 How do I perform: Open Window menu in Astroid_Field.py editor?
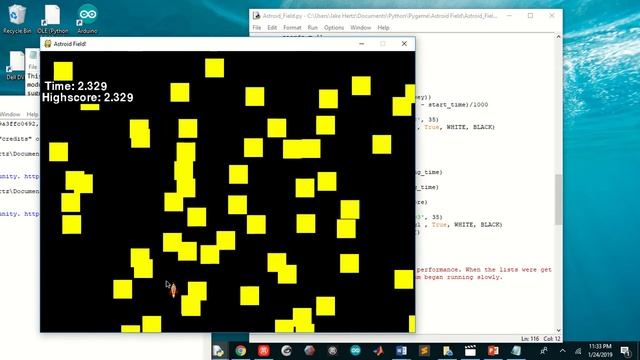[x=360, y=28]
